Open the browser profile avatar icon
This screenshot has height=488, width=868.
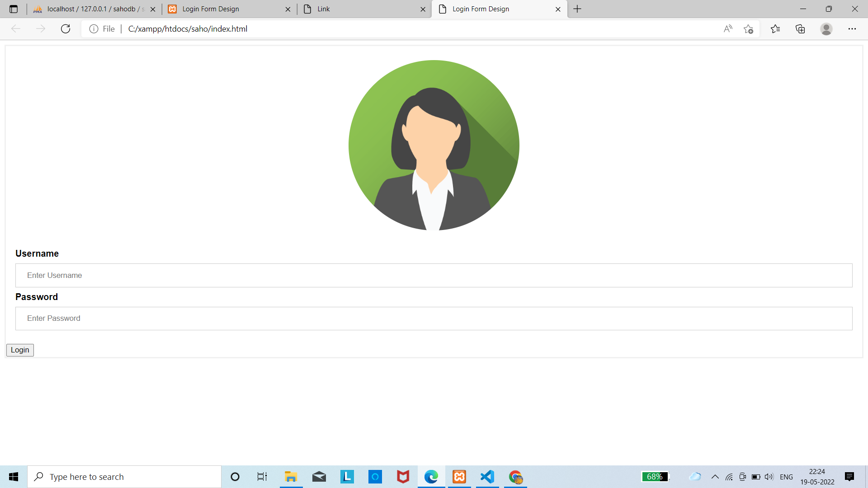click(x=826, y=29)
